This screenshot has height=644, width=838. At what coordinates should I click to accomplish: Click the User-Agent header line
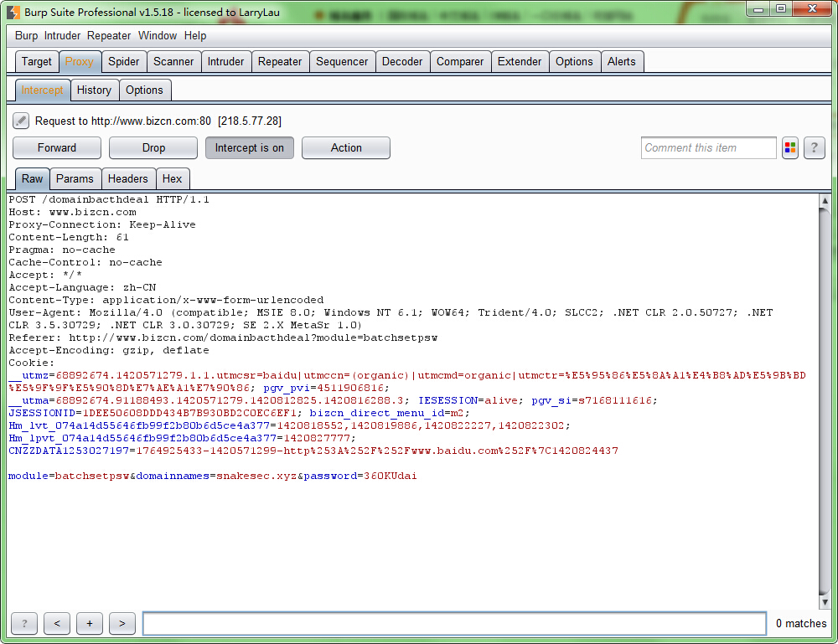click(x=391, y=319)
